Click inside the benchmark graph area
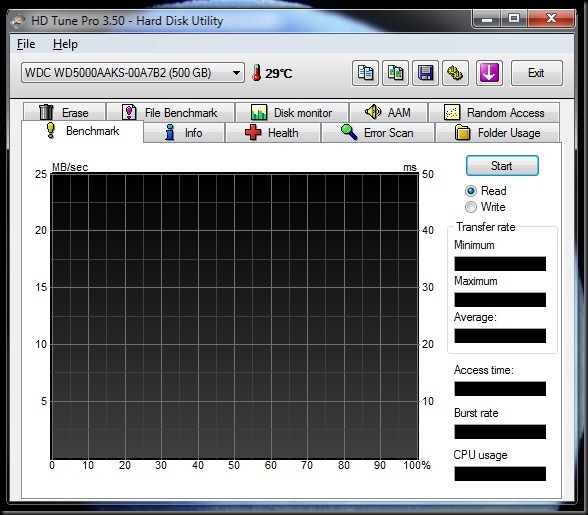The height and width of the screenshot is (515, 588). pos(235,316)
